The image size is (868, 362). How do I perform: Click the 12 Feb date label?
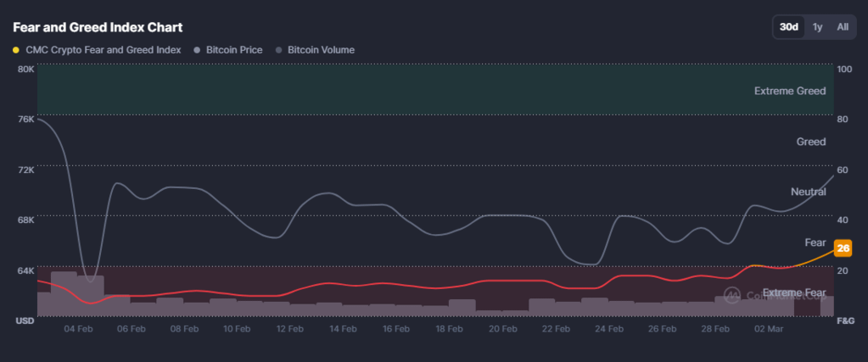[x=290, y=329]
